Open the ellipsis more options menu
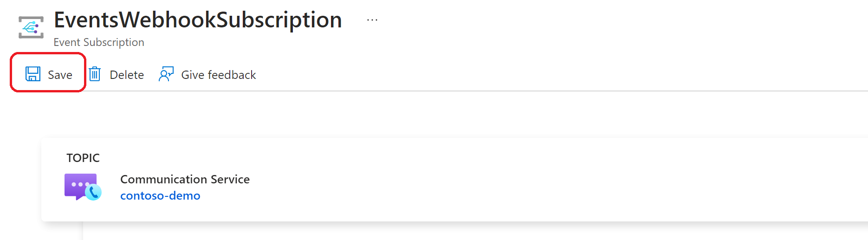 [372, 20]
